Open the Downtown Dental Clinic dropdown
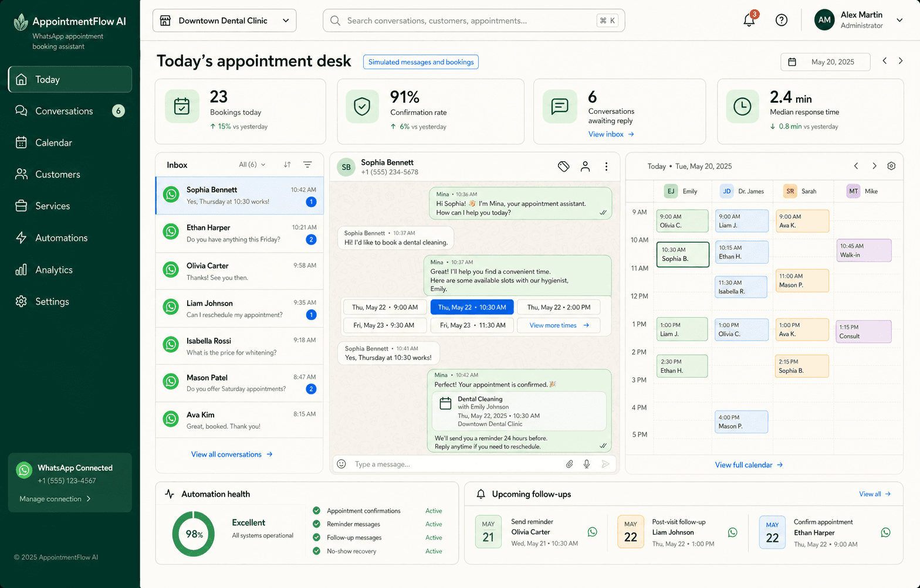This screenshot has height=588, width=920. click(224, 21)
